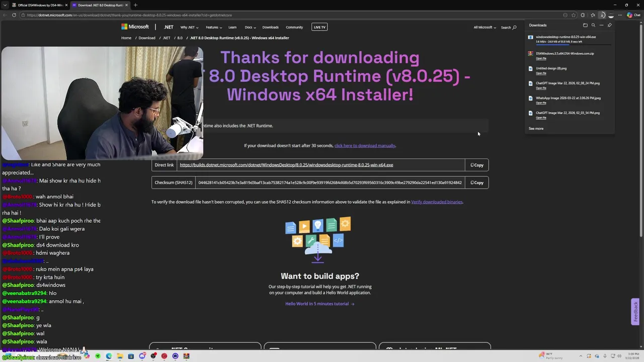644x362 pixels.
Task: Open browser Settings and more menu
Action: tap(620, 15)
